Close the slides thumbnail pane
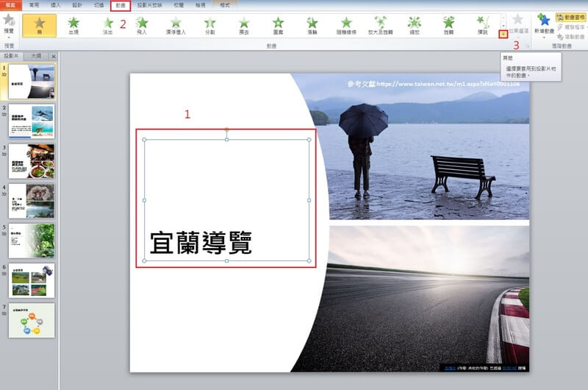This screenshot has width=588, height=390. (x=54, y=57)
